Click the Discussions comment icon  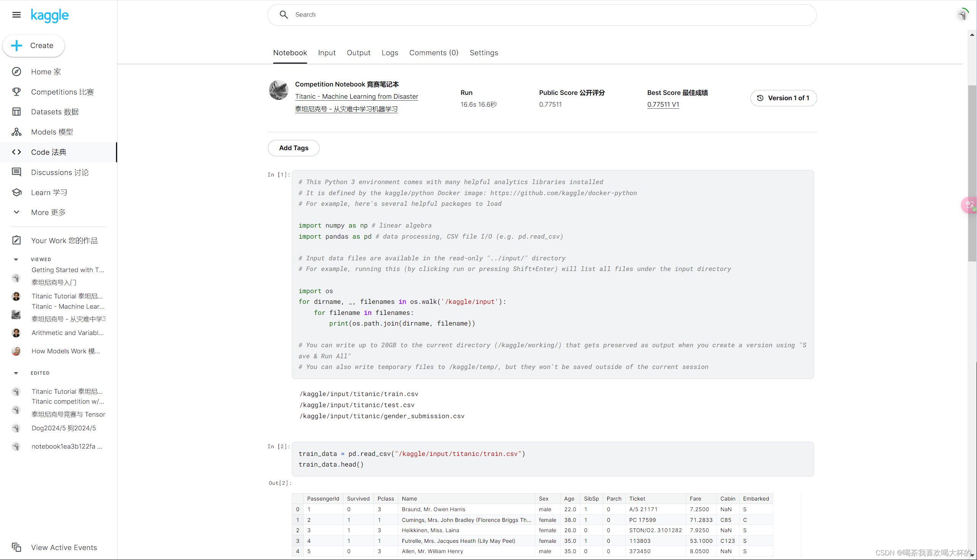pyautogui.click(x=16, y=172)
